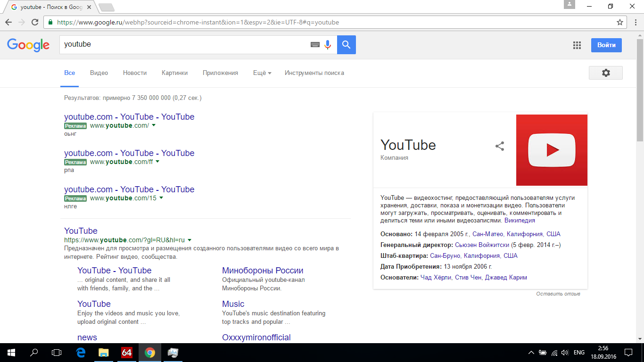Open the Action Center notification icon

click(x=628, y=353)
